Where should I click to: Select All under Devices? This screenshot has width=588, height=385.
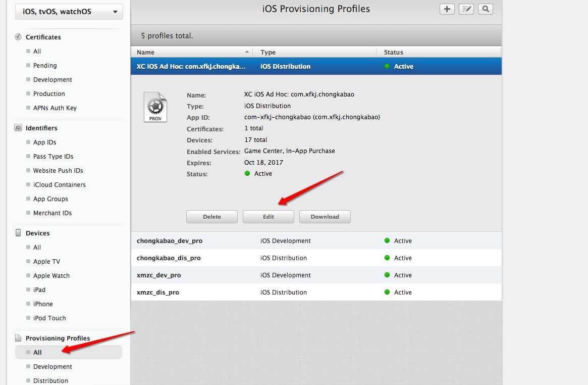pyautogui.click(x=37, y=247)
